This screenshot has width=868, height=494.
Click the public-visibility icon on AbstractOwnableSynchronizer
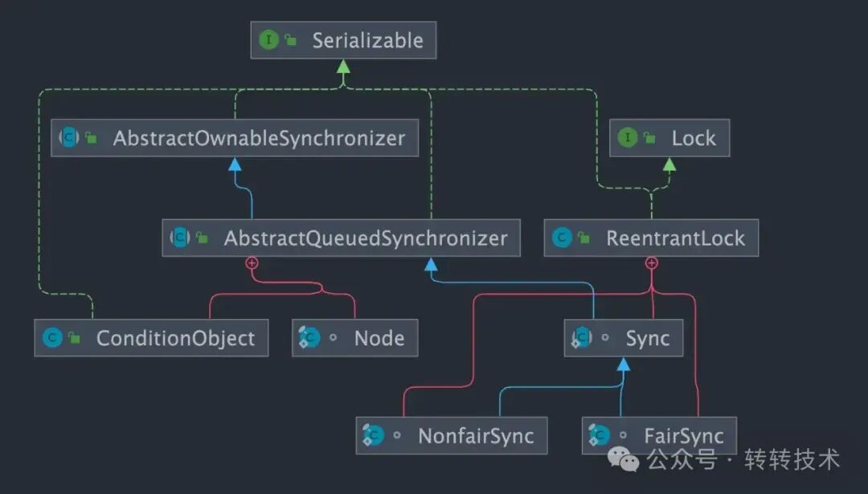point(91,137)
